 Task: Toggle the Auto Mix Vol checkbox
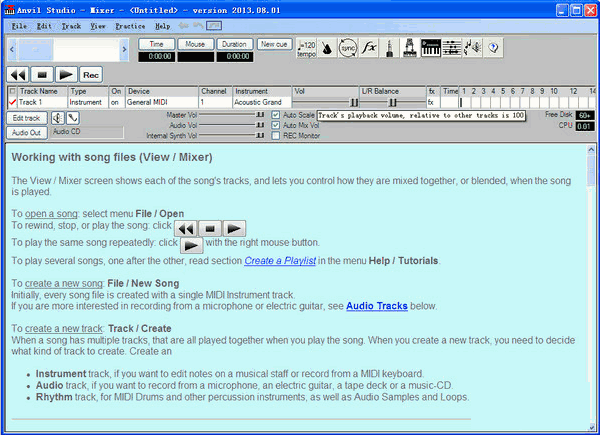pyautogui.click(x=276, y=125)
